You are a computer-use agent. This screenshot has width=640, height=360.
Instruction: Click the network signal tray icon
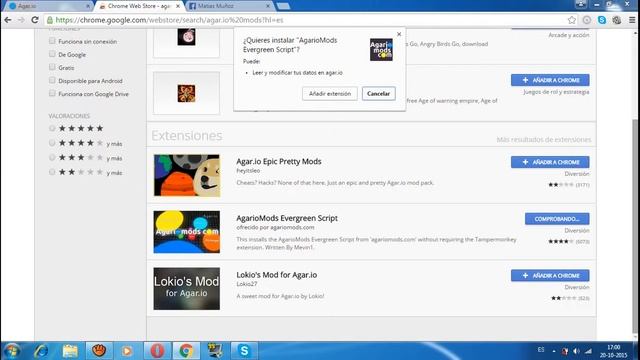tap(588, 351)
